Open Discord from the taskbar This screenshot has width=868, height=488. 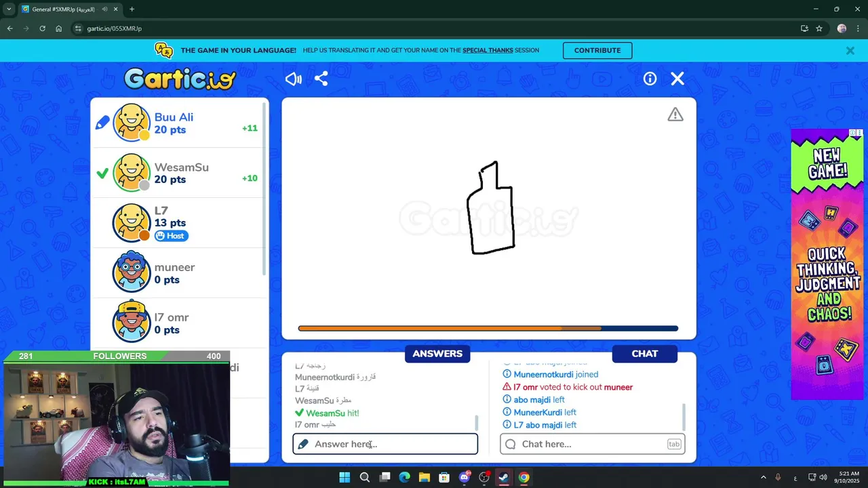coord(465,477)
